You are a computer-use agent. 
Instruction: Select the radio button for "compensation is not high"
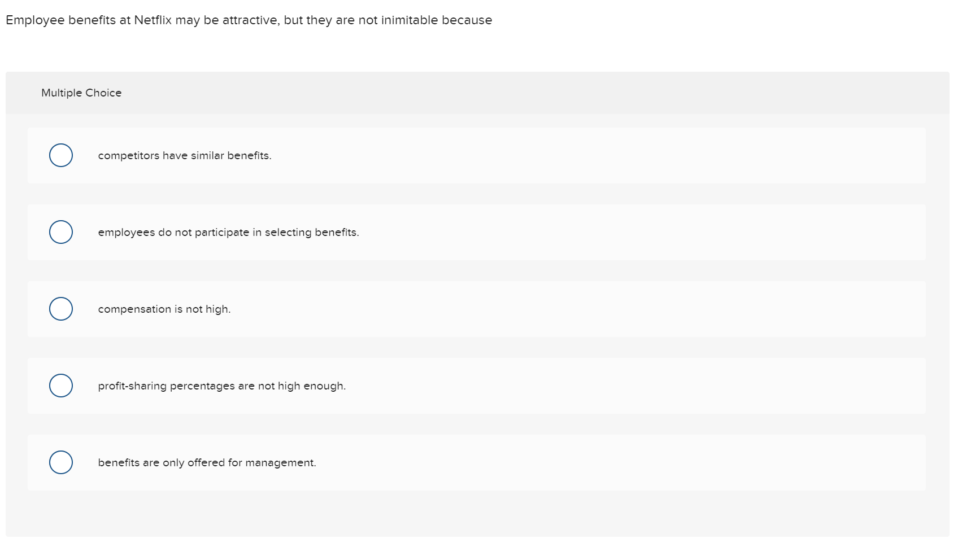(60, 308)
